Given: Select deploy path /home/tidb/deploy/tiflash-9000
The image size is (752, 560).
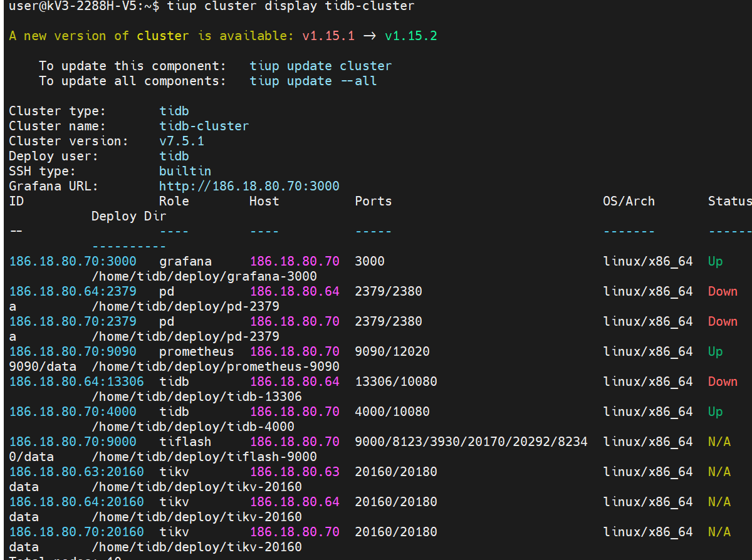Looking at the screenshot, I should 204,457.
